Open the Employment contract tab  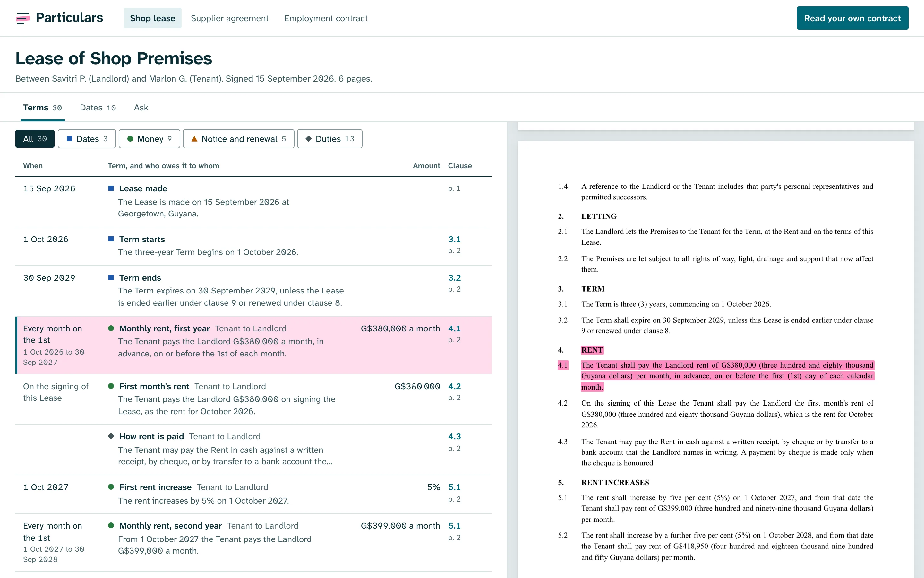pyautogui.click(x=326, y=18)
